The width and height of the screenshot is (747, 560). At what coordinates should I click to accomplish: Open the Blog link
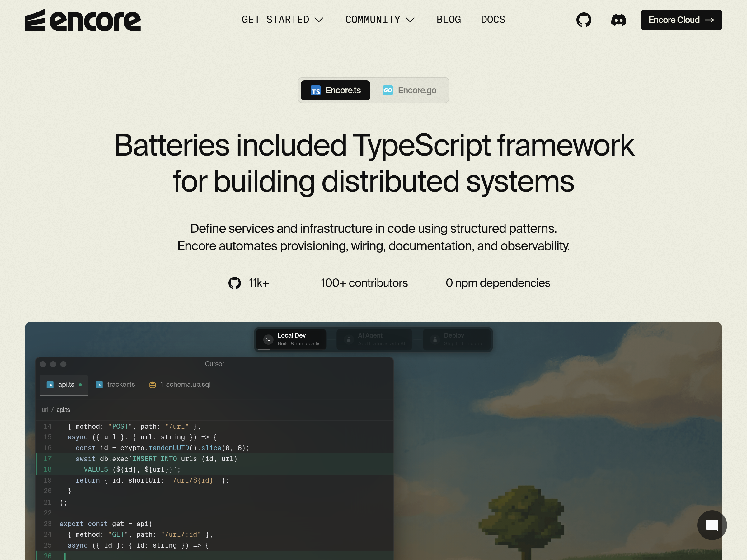449,20
